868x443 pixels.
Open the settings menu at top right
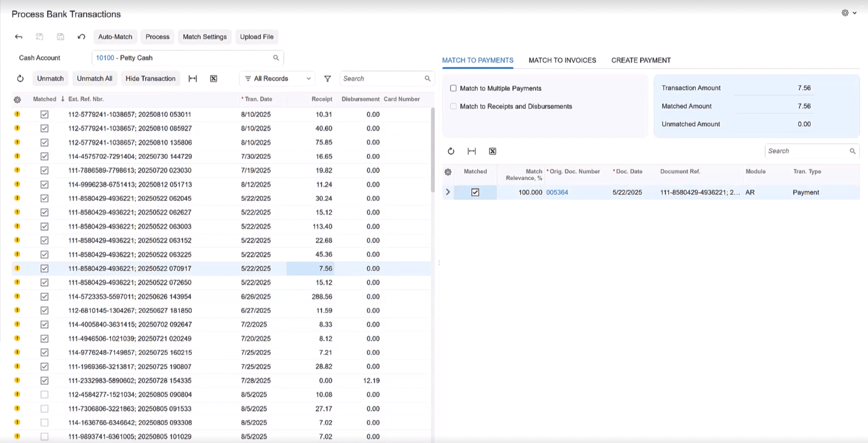pyautogui.click(x=845, y=13)
